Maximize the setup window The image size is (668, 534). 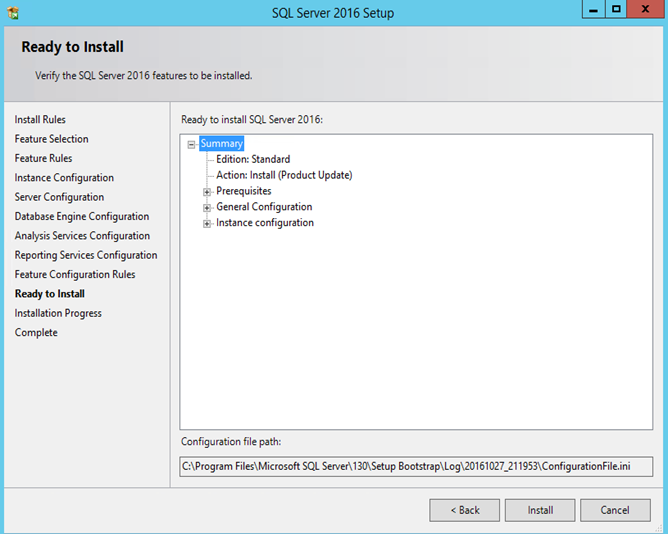pos(616,9)
